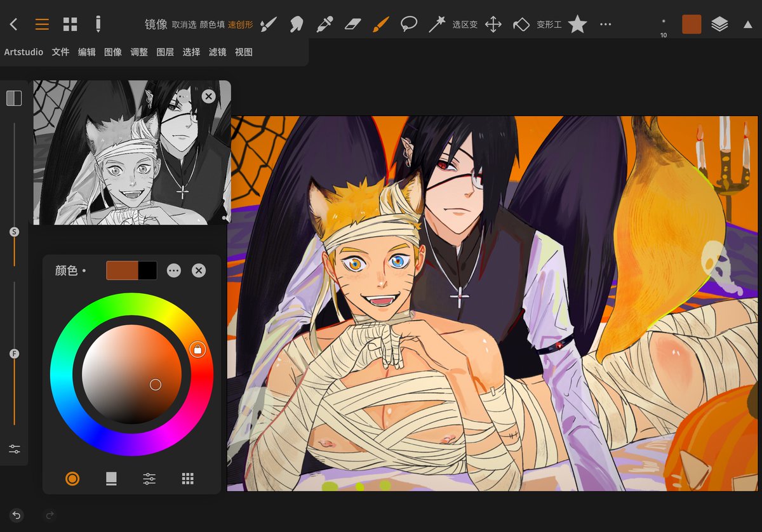Open the 滤镜 filter menu

(x=217, y=52)
